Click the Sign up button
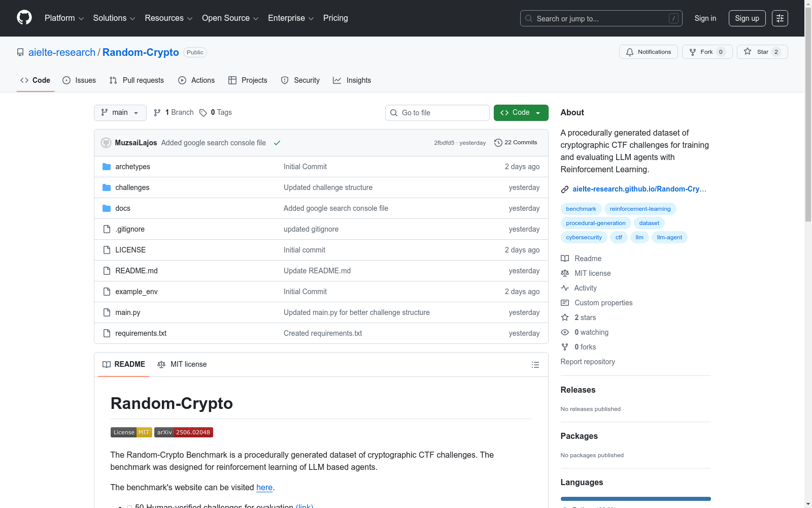 (747, 18)
